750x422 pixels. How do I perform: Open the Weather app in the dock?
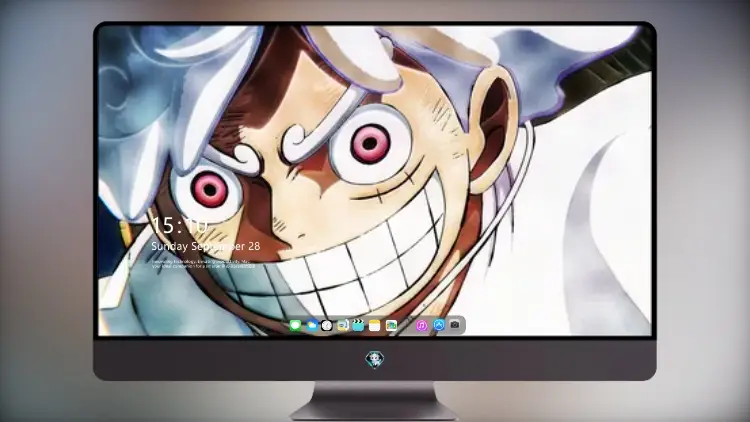311,325
